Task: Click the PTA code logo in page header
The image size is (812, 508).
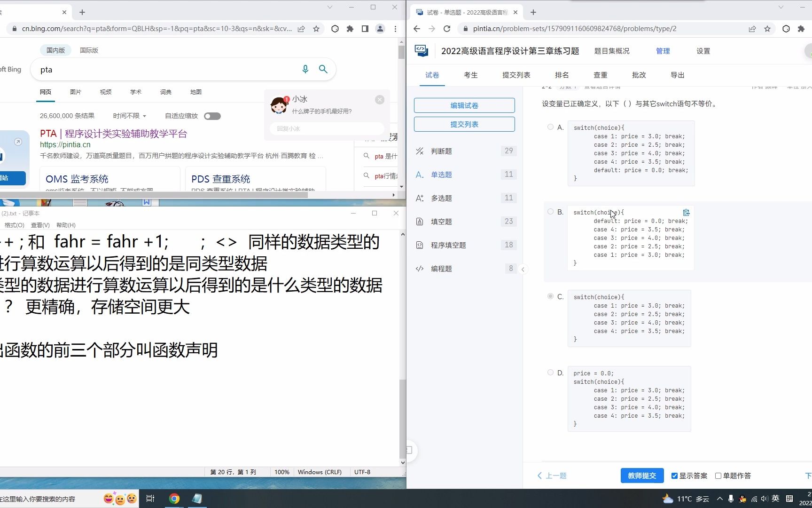Action: tap(422, 50)
